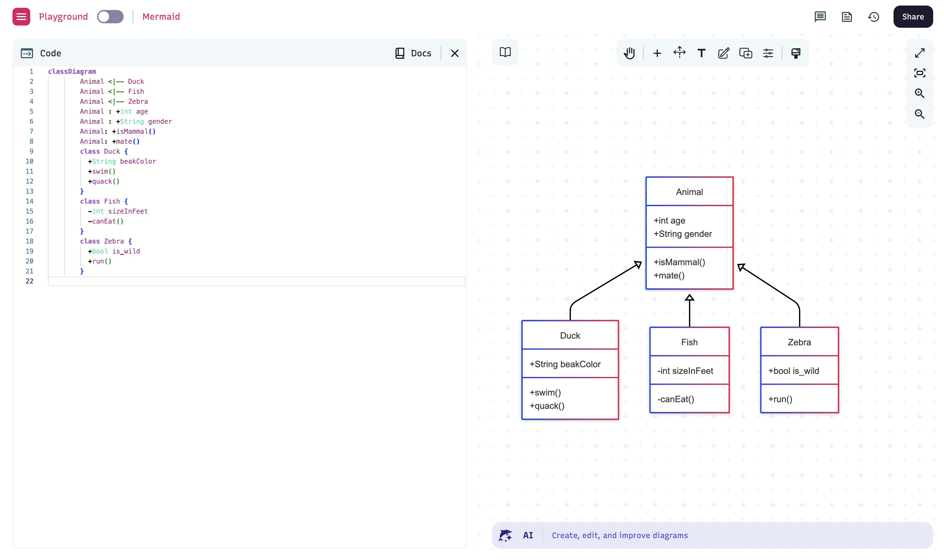Click the pencil edit icon

click(x=723, y=53)
